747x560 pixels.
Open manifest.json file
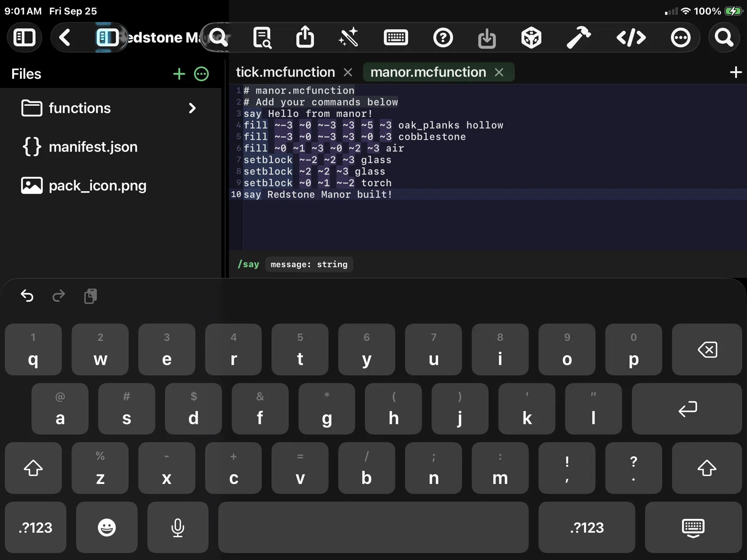coord(110,147)
